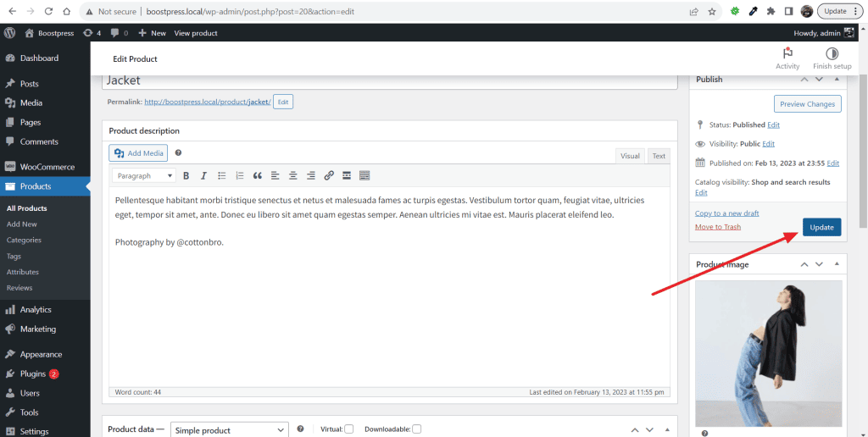Open the Paragraph format dropdown
The height and width of the screenshot is (437, 868).
pos(144,176)
